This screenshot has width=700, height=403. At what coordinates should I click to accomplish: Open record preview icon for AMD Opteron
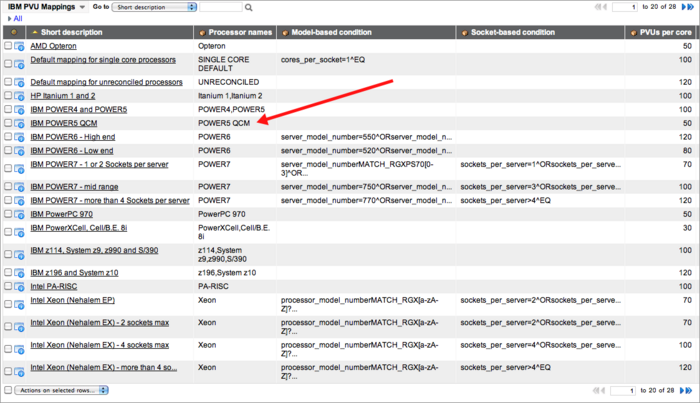click(19, 46)
